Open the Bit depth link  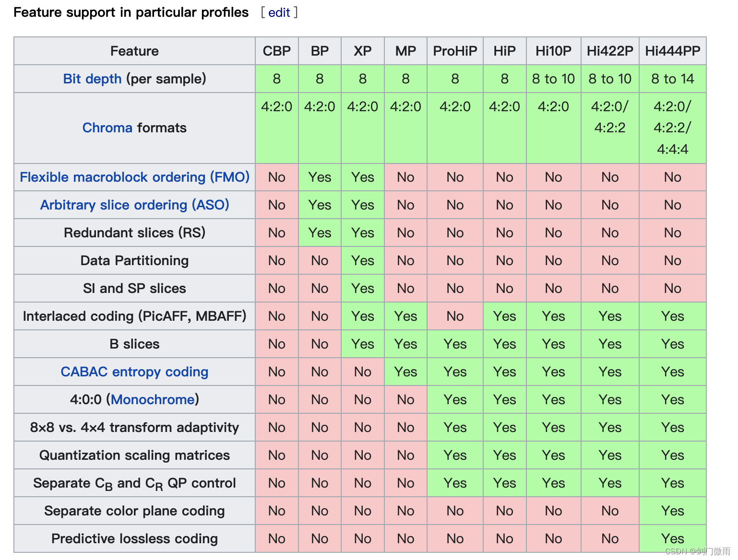[92, 79]
